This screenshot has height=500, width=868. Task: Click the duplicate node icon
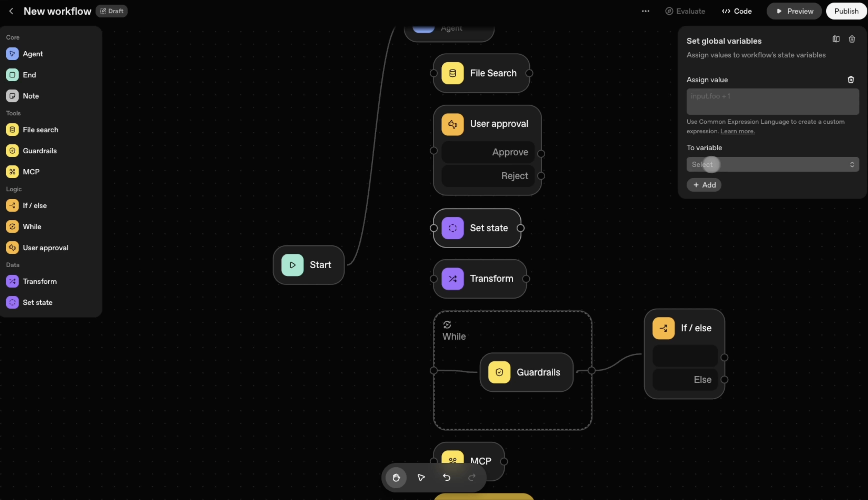point(836,39)
